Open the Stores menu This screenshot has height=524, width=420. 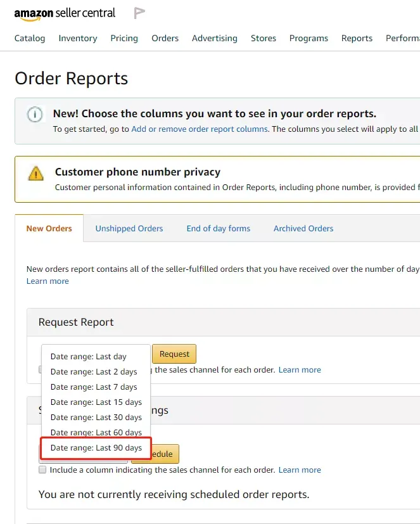(264, 38)
